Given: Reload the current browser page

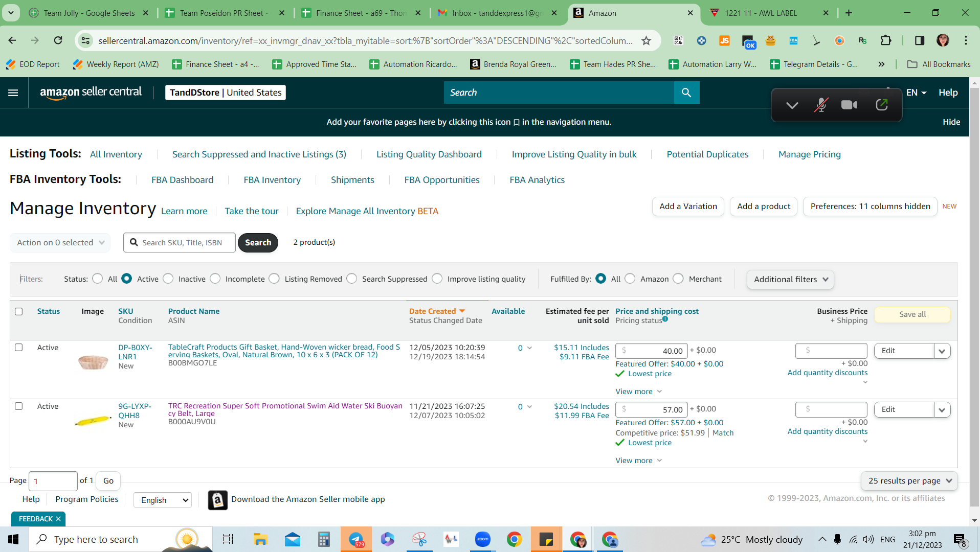Looking at the screenshot, I should coord(58,40).
